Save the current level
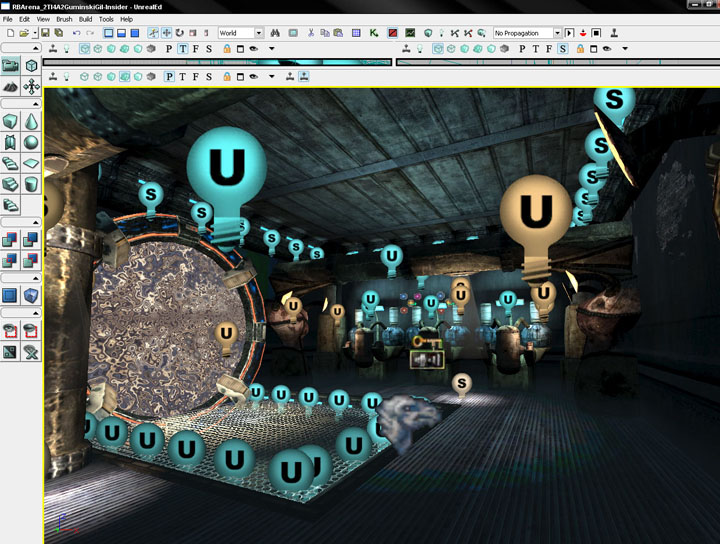The height and width of the screenshot is (544, 720). click(45, 33)
